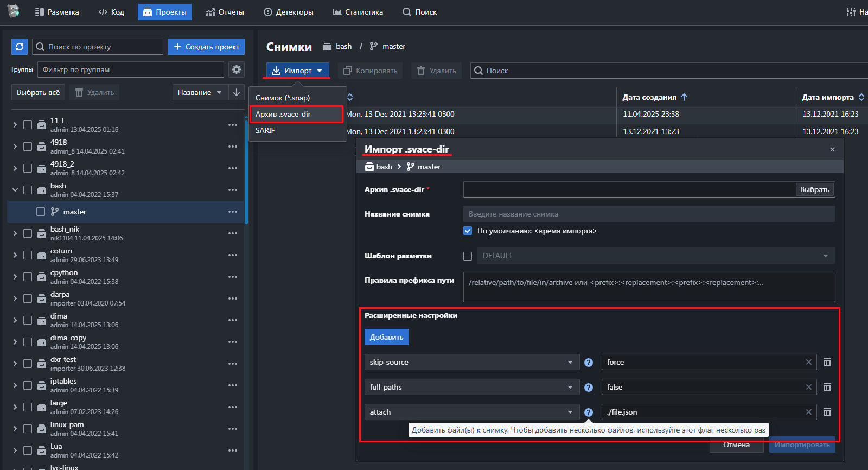This screenshot has height=470, width=868.
Task: Expand the 11_L project tree node
Action: (15, 125)
